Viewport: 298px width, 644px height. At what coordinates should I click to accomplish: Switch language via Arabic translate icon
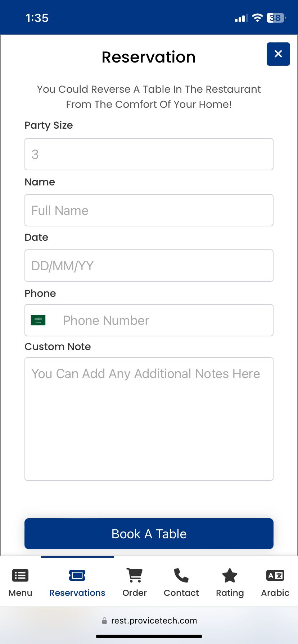click(275, 575)
